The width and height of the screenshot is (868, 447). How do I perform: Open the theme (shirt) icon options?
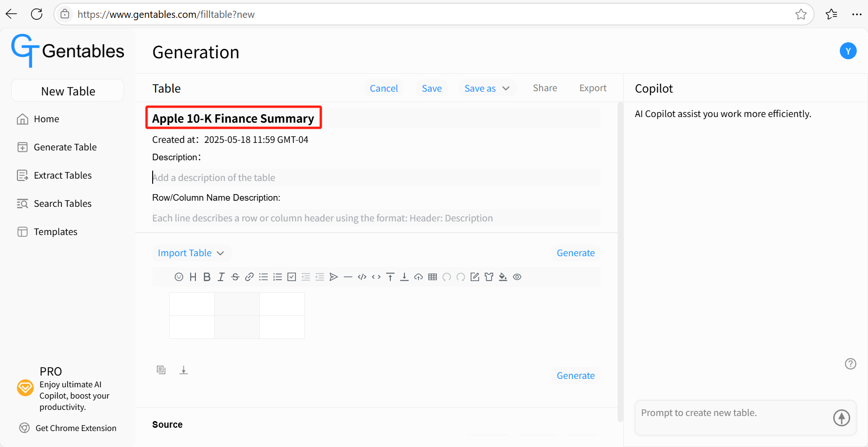(x=489, y=277)
